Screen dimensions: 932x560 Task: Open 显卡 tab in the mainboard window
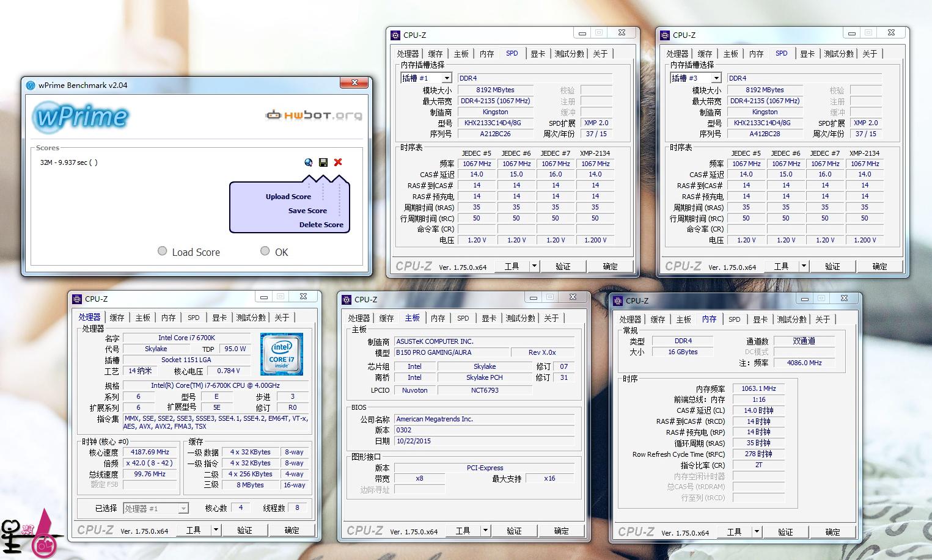(489, 318)
